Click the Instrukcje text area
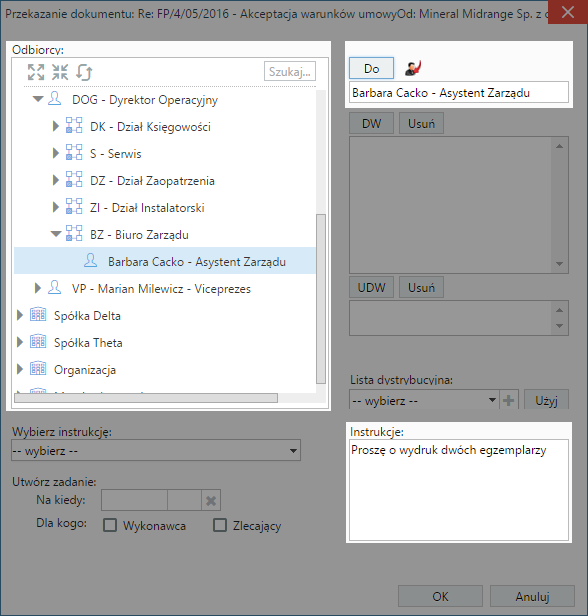 click(459, 490)
